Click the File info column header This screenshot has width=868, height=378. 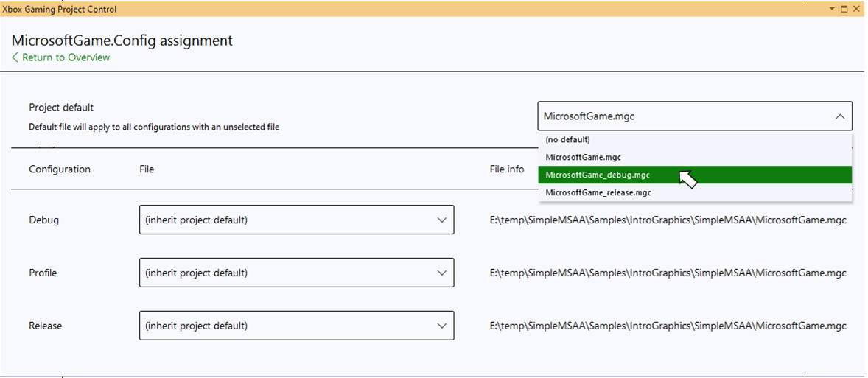507,169
